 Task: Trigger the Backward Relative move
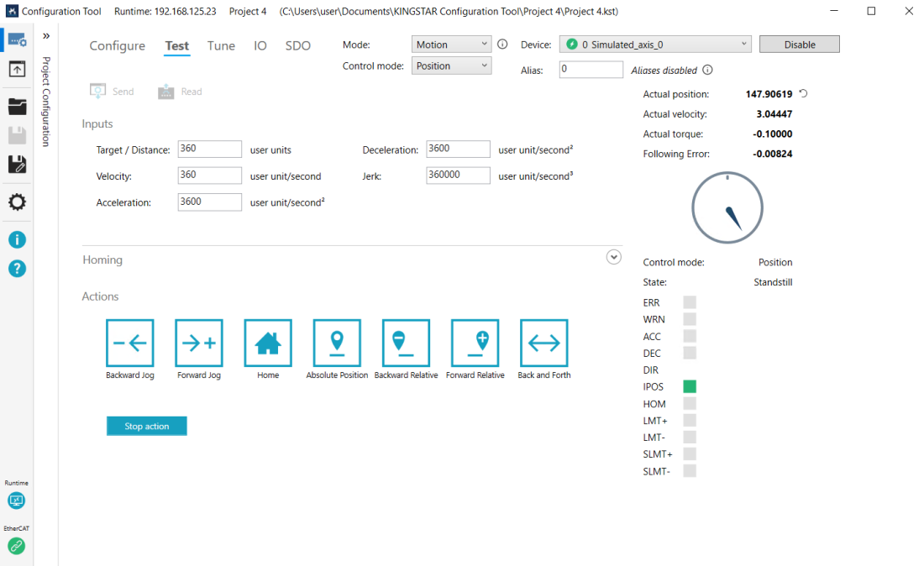pos(406,343)
